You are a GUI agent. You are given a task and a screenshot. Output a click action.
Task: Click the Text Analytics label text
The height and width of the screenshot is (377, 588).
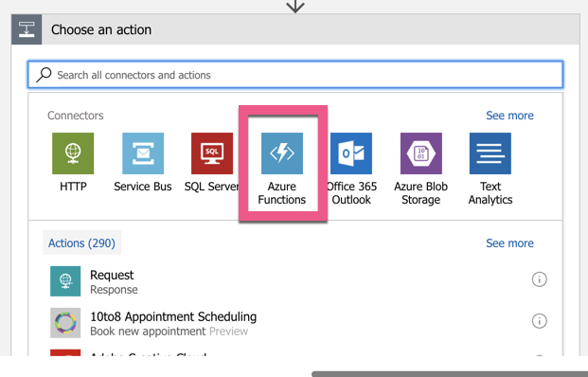coord(490,193)
